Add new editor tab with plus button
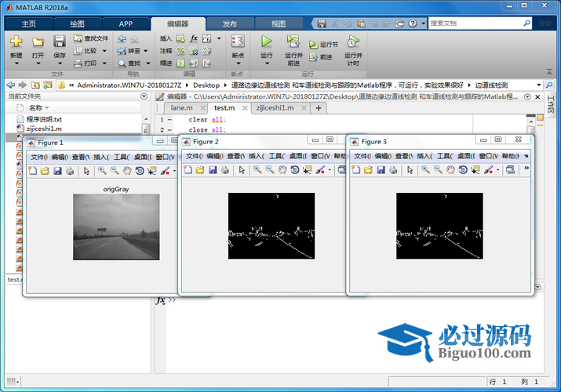The image size is (561, 392). point(319,108)
